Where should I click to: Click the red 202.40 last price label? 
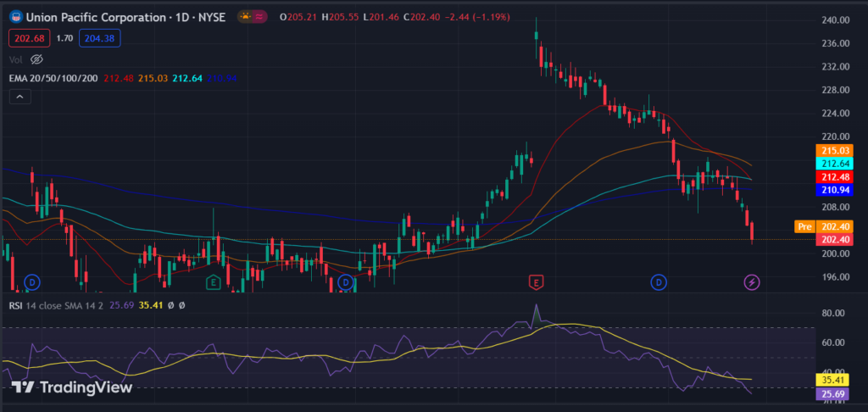[x=834, y=239]
